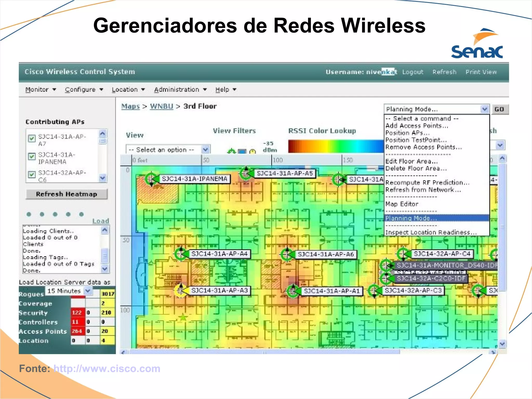Select highlighted 'Planning Mode...' list entry
532x399 pixels.
point(437,218)
